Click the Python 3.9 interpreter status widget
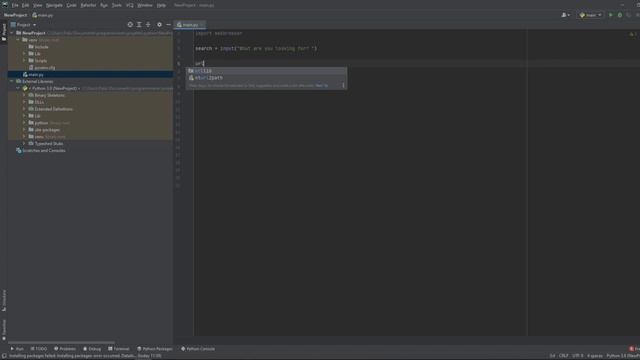Viewport: 640px width, 360px height. tap(623, 356)
